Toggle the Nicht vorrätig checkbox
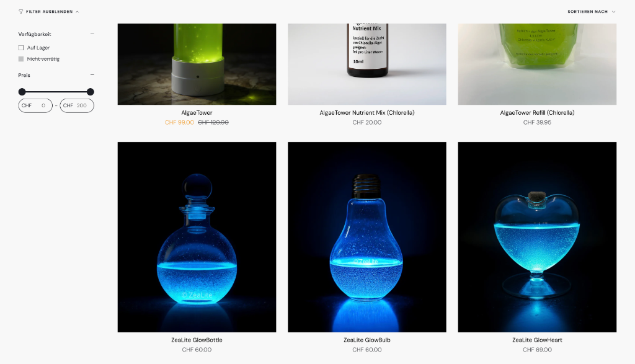 pyautogui.click(x=21, y=59)
